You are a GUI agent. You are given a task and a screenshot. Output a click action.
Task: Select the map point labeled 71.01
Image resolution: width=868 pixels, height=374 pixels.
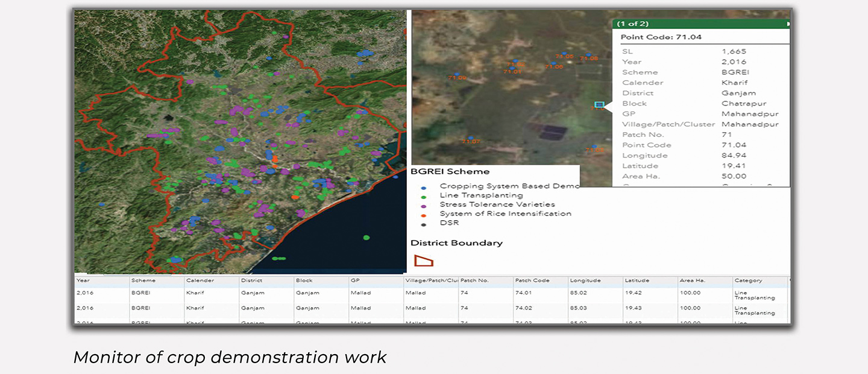(512, 68)
